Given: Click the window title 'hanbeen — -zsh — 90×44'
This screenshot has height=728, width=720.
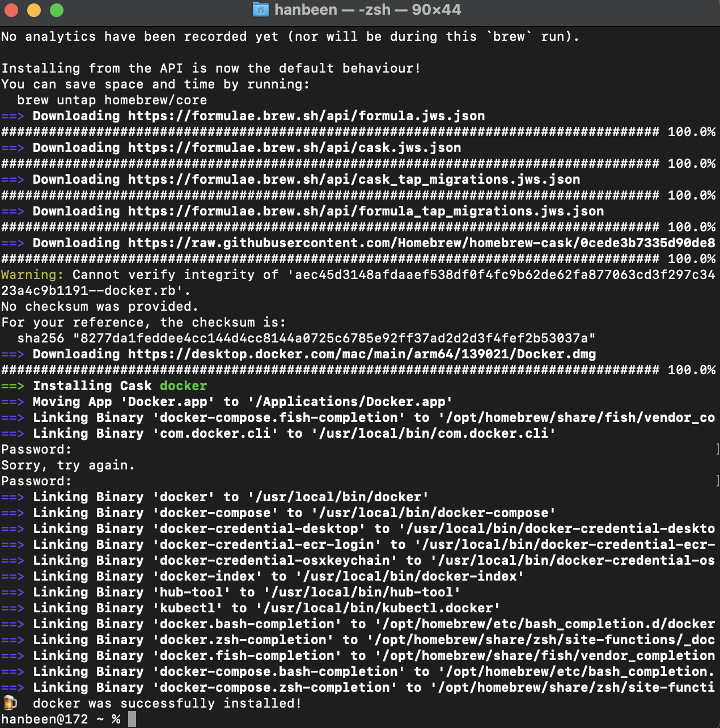Looking at the screenshot, I should pos(368,10).
